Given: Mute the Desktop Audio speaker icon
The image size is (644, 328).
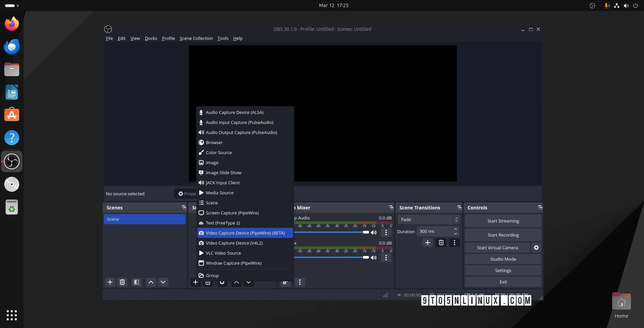Looking at the screenshot, I should [x=374, y=232].
